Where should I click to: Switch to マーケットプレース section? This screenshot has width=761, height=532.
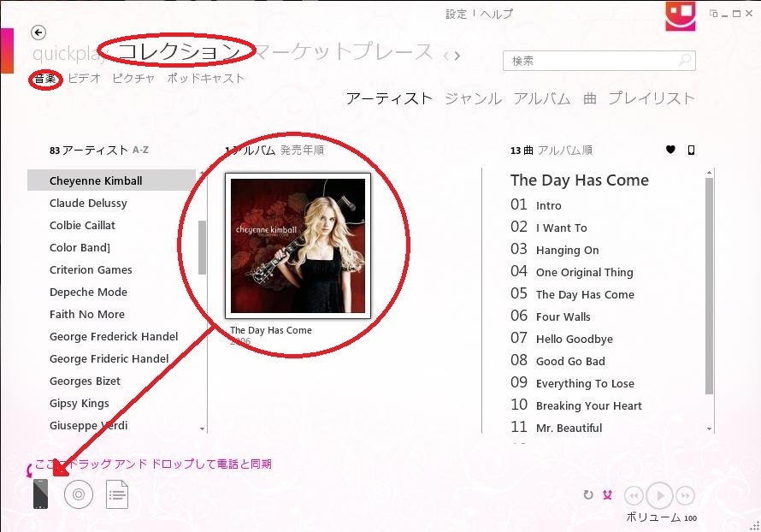pyautogui.click(x=344, y=51)
